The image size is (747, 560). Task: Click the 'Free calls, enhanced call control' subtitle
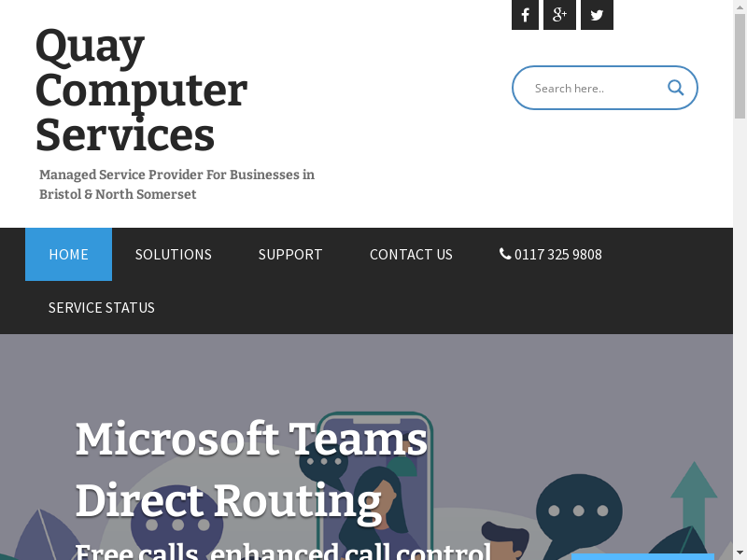(283, 550)
